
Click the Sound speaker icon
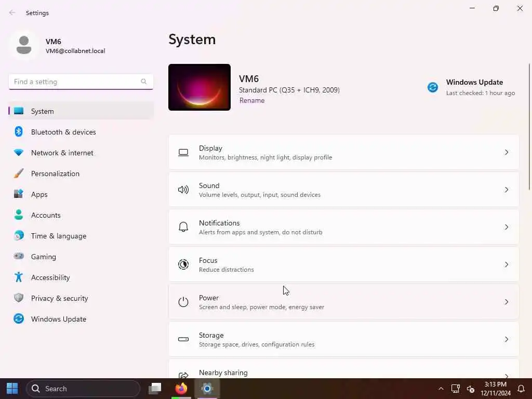pyautogui.click(x=183, y=190)
